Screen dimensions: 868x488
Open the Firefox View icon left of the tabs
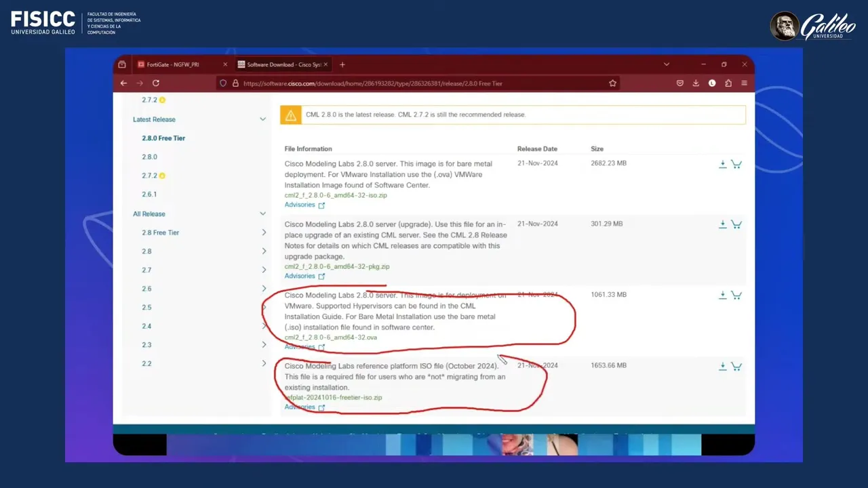coord(122,64)
